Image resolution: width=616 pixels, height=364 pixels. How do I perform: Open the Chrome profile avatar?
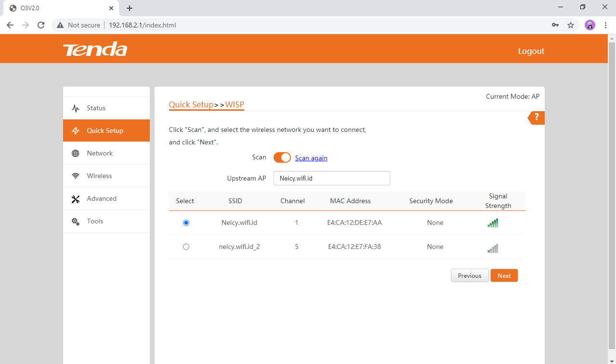coord(590,25)
